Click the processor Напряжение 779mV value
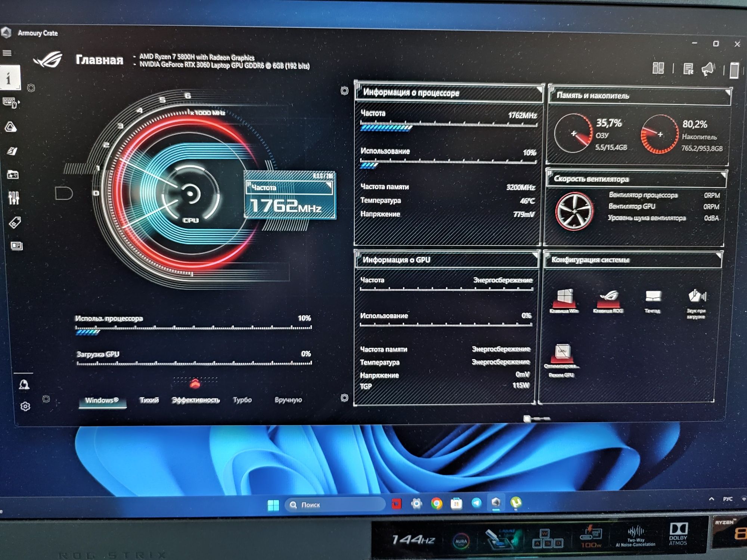The image size is (747, 560). coord(524,214)
